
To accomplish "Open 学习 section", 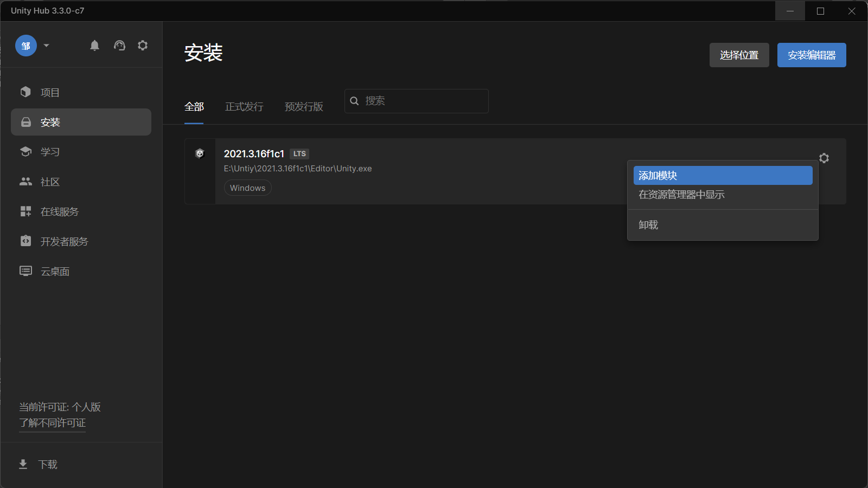I will coord(81,152).
